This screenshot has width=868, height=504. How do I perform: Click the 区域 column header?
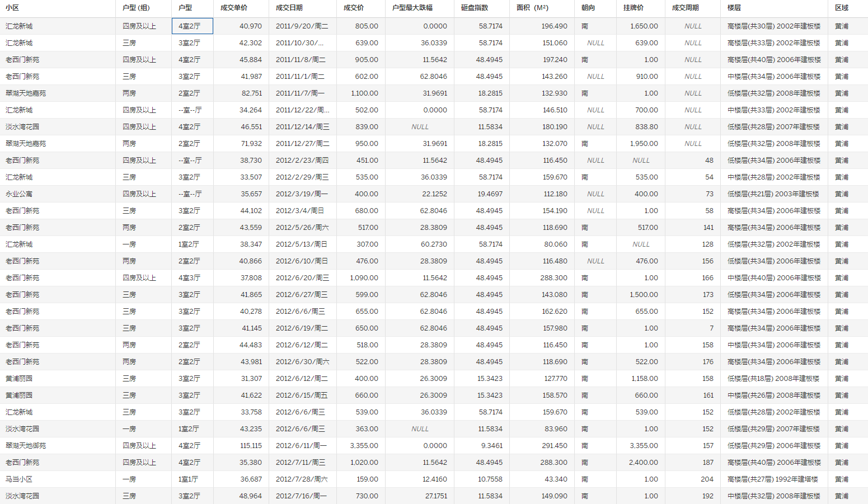842,8
